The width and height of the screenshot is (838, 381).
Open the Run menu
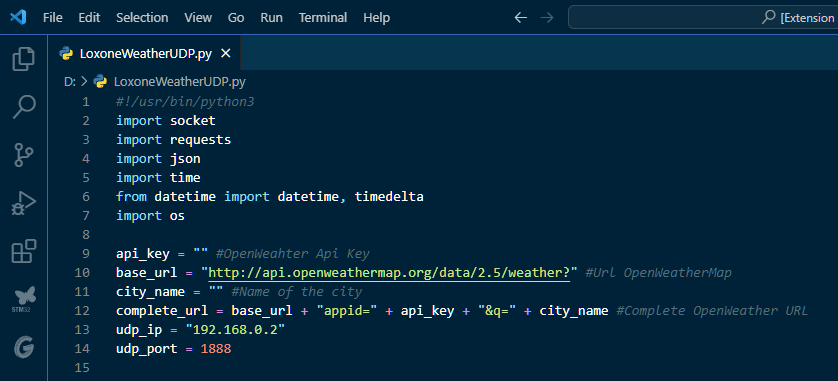pos(271,18)
